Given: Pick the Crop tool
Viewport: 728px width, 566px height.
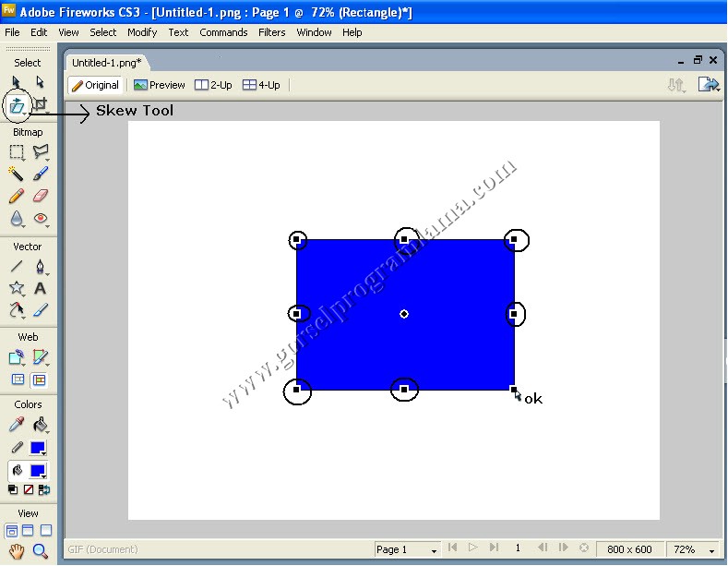Looking at the screenshot, I should [x=40, y=106].
